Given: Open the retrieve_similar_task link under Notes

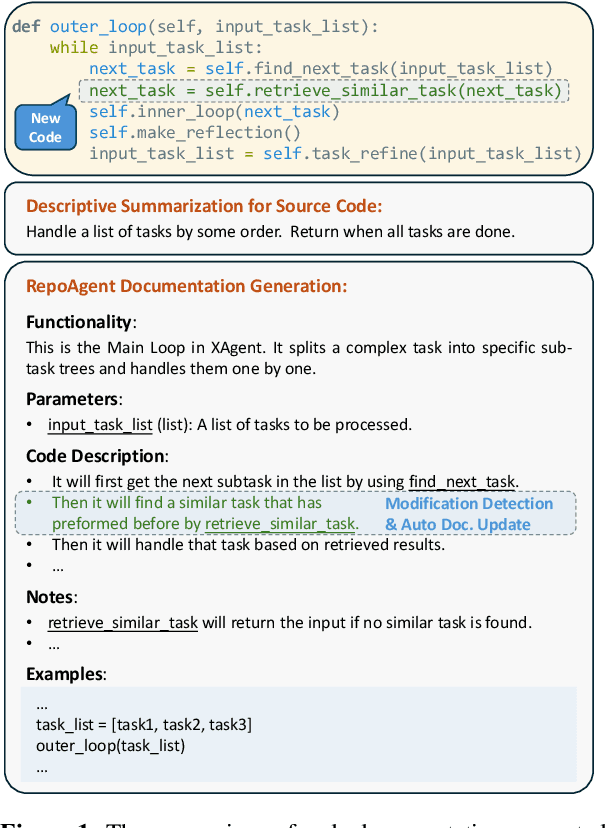Looking at the screenshot, I should 123,623.
